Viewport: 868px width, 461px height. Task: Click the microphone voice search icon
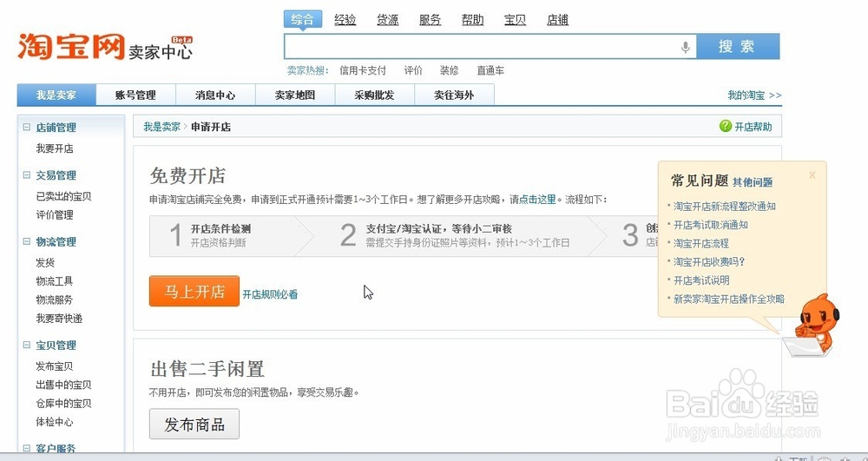(685, 47)
